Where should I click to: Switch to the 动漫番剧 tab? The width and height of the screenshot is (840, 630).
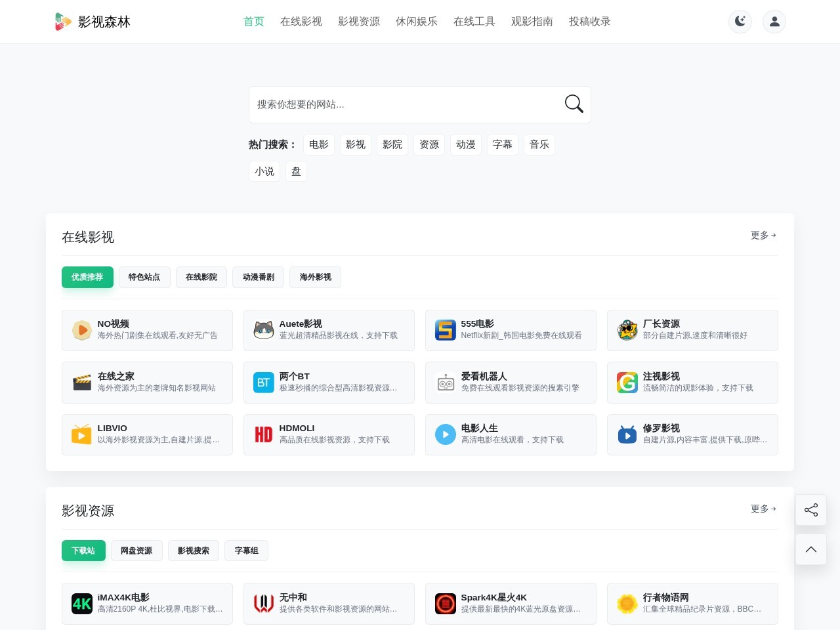pyautogui.click(x=259, y=277)
